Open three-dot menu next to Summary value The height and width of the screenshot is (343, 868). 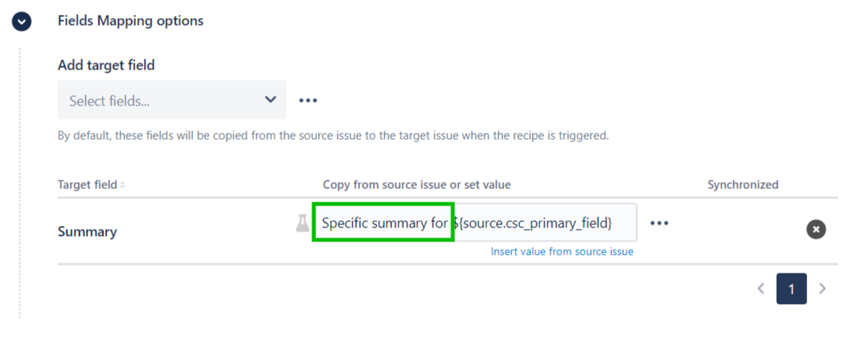660,223
